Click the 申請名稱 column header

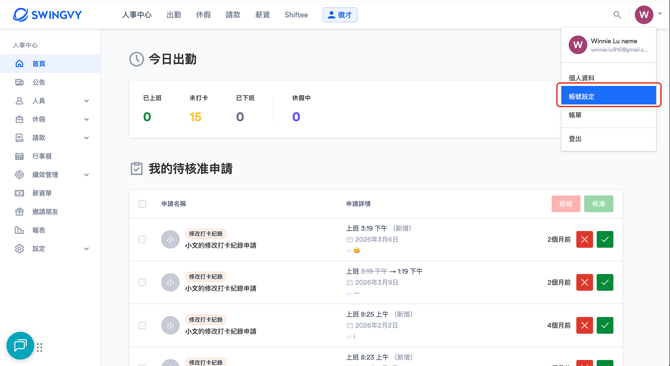173,204
